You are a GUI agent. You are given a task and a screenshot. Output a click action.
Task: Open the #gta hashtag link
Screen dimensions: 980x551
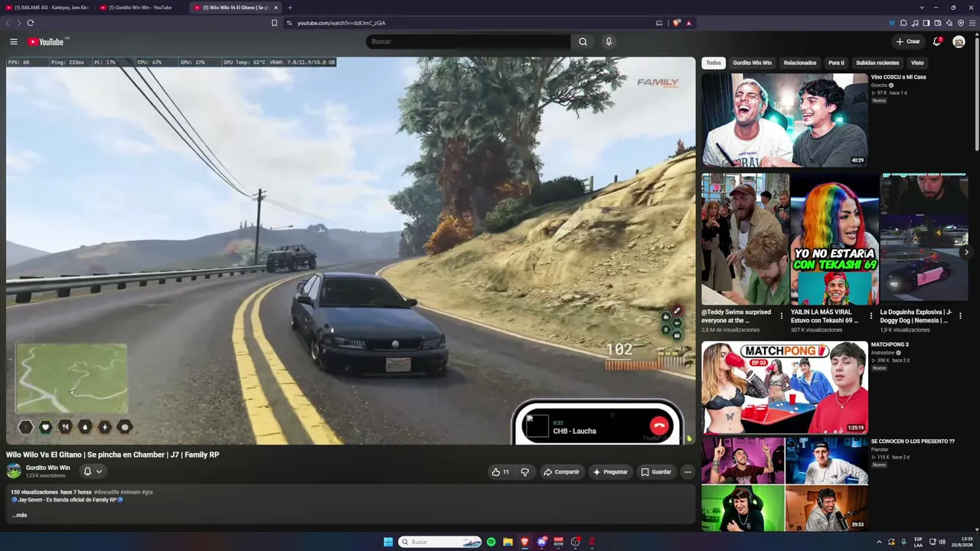pyautogui.click(x=147, y=492)
